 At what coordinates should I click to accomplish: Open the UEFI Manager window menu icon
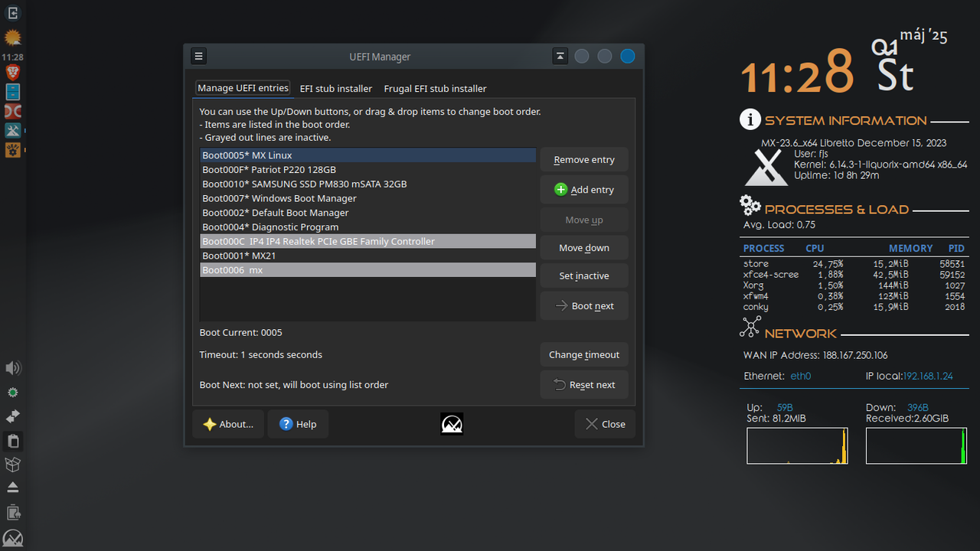pyautogui.click(x=198, y=56)
